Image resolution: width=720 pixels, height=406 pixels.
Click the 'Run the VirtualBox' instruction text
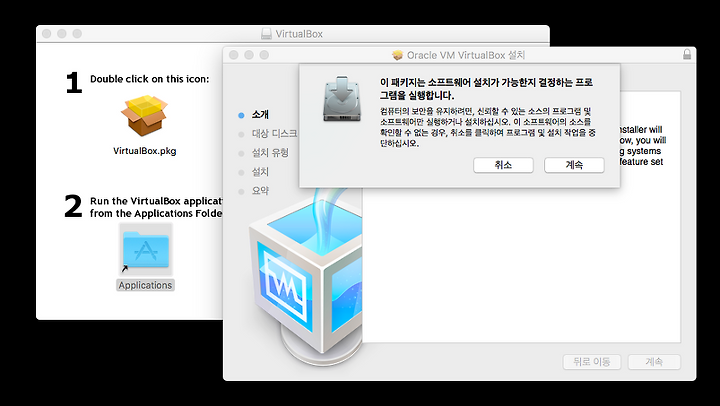156,207
